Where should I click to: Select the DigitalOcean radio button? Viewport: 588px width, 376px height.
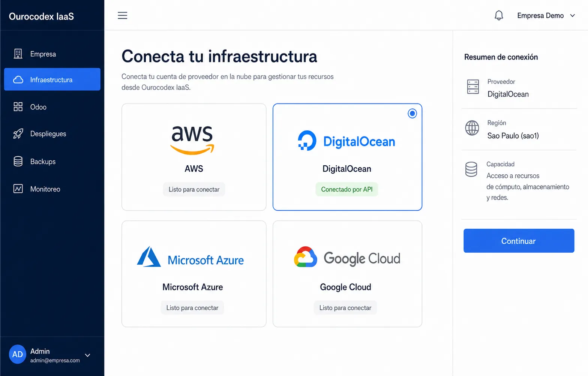pos(412,113)
